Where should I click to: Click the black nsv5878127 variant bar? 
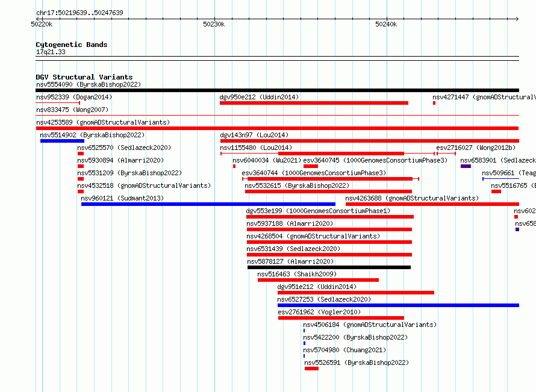tap(329, 267)
